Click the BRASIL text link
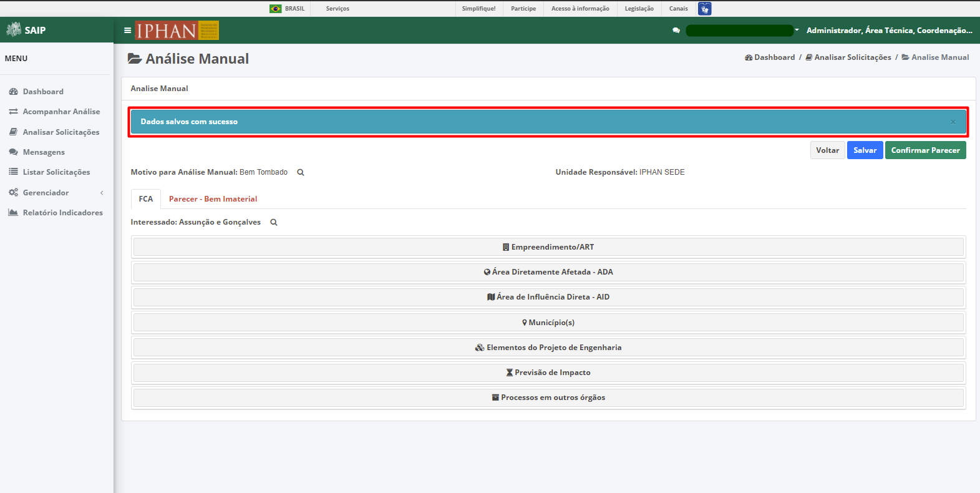Screen dimensions: 980x493 pyautogui.click(x=295, y=9)
